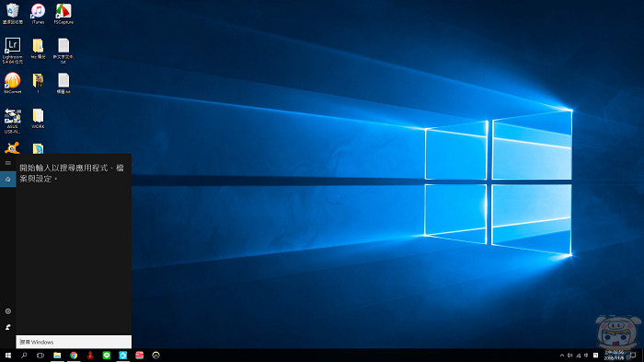Viewport: 644px width, 362px height.
Task: Show hidden system tray icons chevron
Action: point(562,356)
